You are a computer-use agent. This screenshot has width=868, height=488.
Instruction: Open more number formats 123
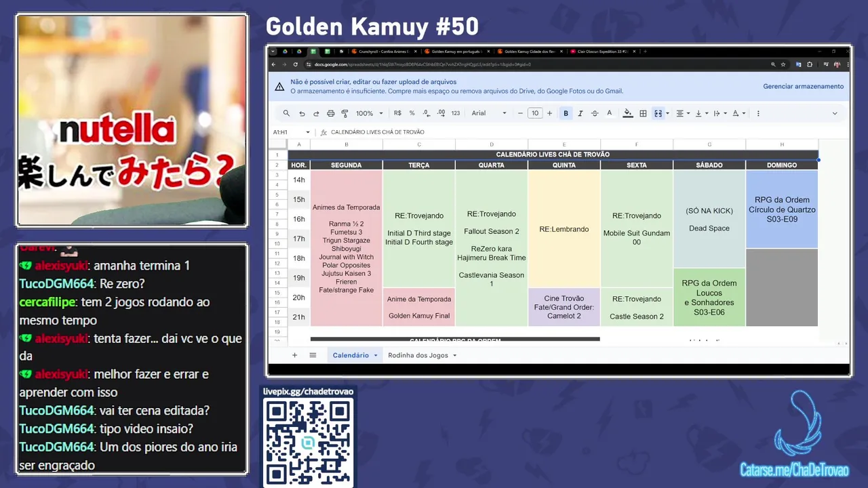coord(455,113)
